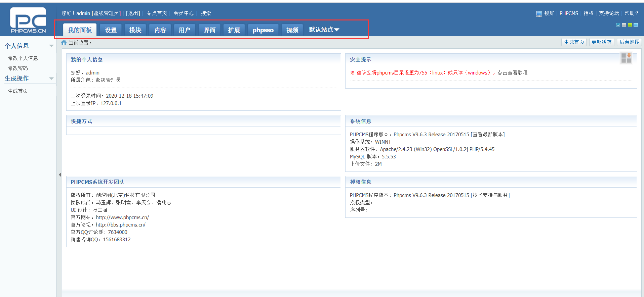644x297 pixels.
Task: Open the 默认站点 site dropdown
Action: pyautogui.click(x=324, y=30)
